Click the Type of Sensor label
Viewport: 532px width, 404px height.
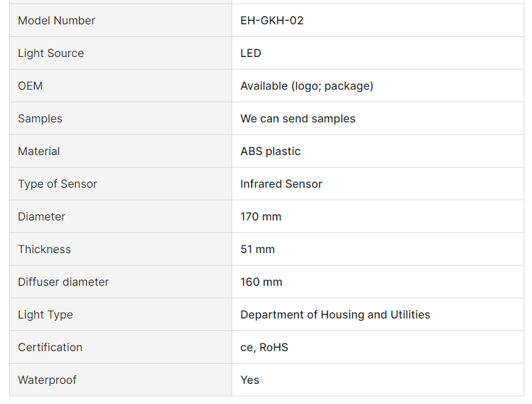click(57, 184)
